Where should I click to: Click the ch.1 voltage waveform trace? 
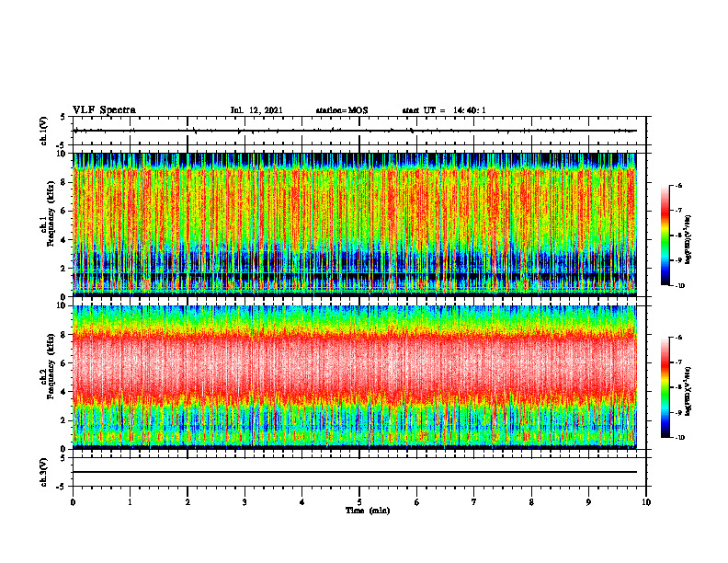[x=355, y=131]
